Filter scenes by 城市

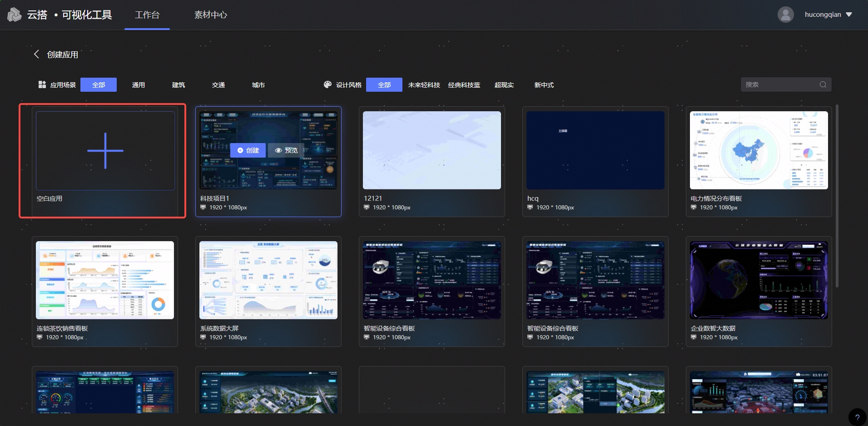[258, 85]
